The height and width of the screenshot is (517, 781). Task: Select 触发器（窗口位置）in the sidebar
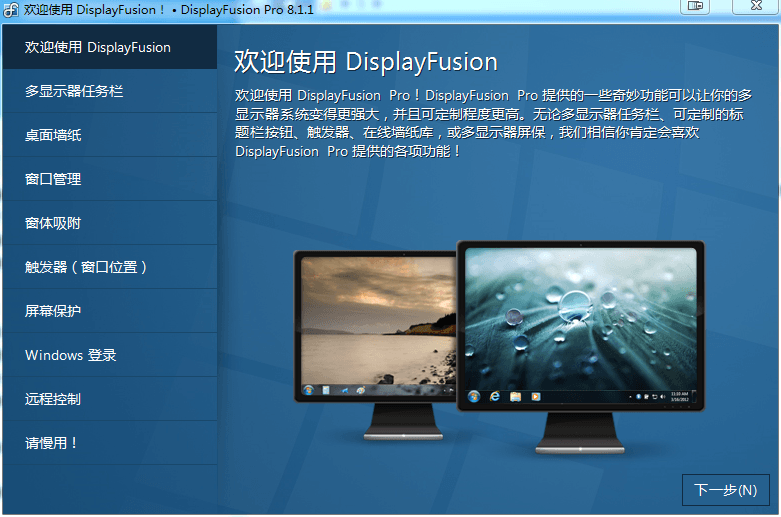(109, 267)
